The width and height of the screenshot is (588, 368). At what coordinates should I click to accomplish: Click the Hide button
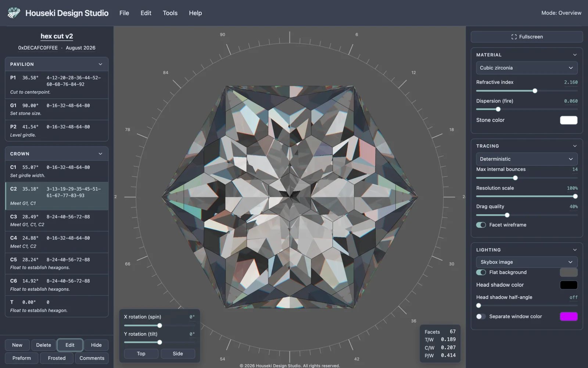pyautogui.click(x=96, y=345)
